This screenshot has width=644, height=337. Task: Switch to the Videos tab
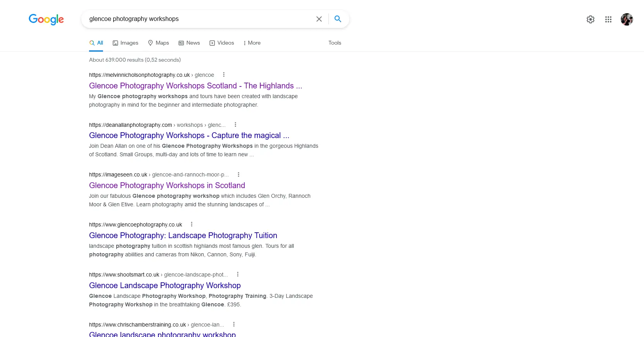click(222, 43)
